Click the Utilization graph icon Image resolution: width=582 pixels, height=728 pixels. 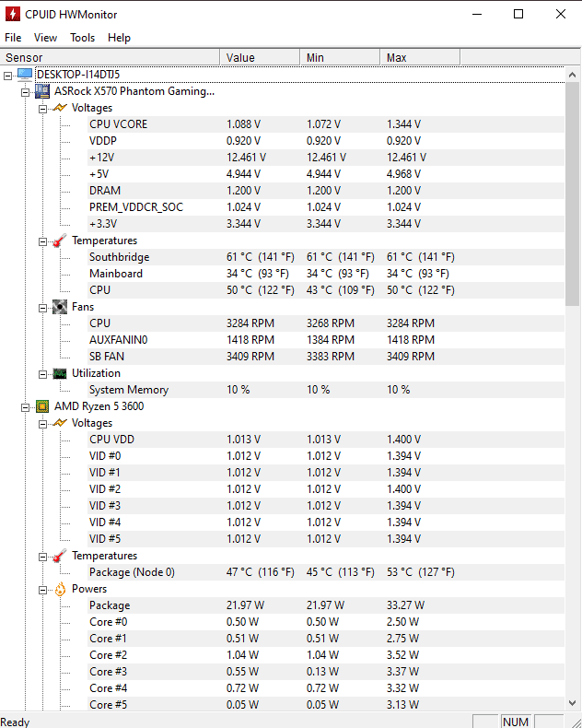(60, 373)
